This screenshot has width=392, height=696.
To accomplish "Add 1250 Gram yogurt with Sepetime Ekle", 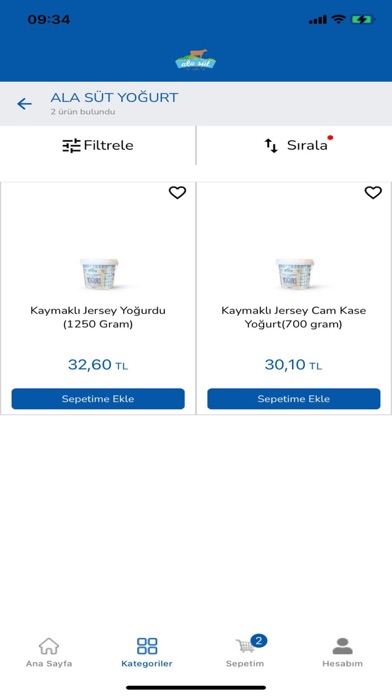I will coord(98,399).
